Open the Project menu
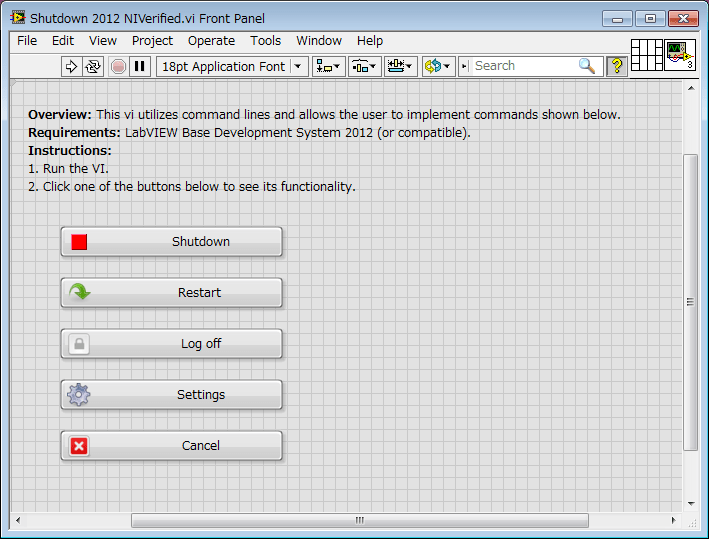 (152, 41)
